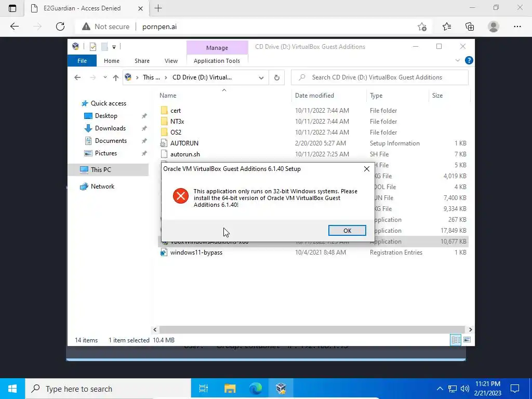Switch to the Share ribbon tab
Screen dimensions: 532x399
pyautogui.click(x=142, y=61)
